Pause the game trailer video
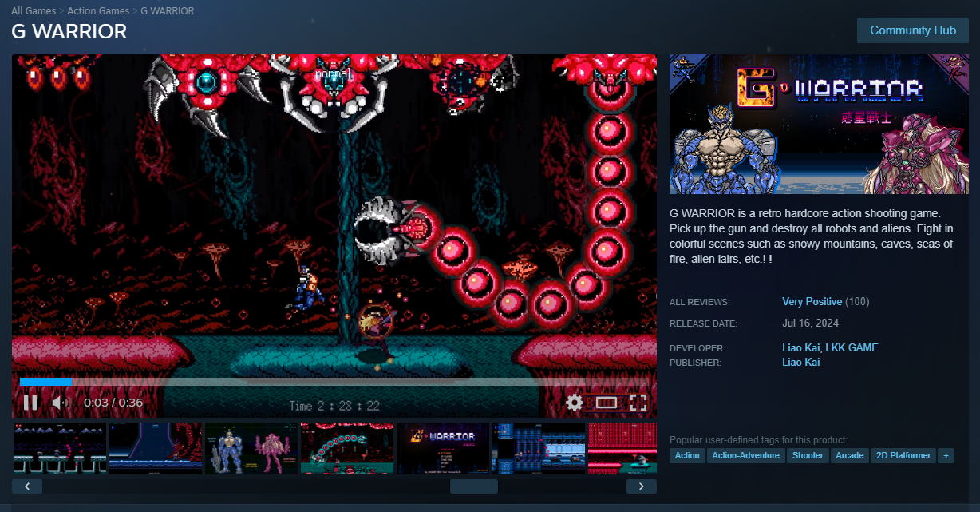Image resolution: width=980 pixels, height=512 pixels. 30,403
